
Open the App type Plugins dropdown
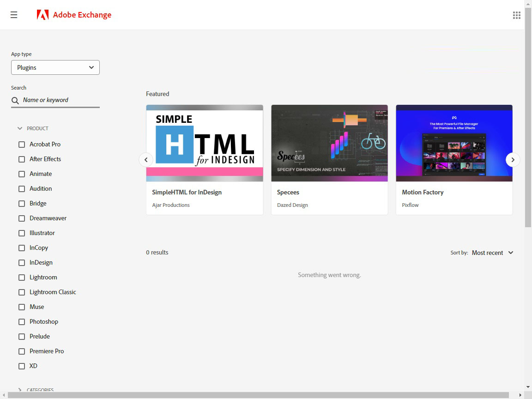pos(55,67)
